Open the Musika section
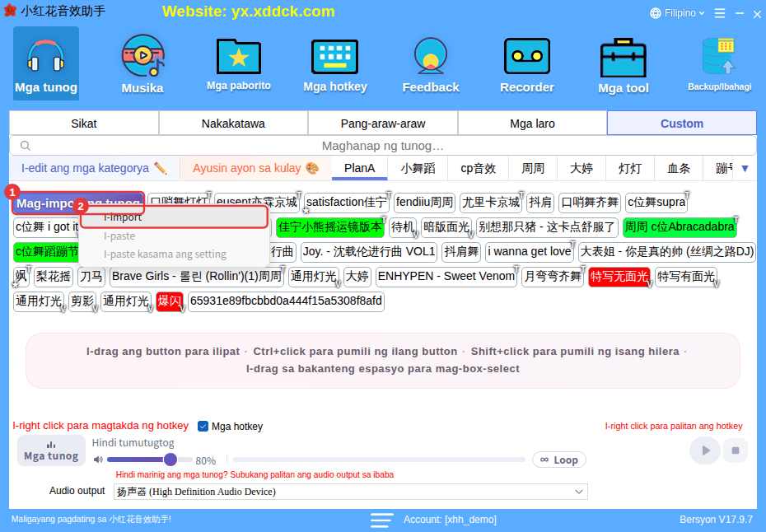Image resolution: width=766 pixels, height=532 pixels. pyautogui.click(x=142, y=63)
